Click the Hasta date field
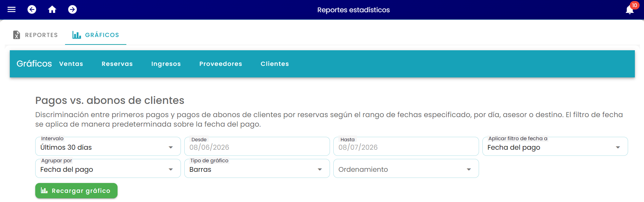Viewport: 644px width, 202px height. (x=406, y=146)
